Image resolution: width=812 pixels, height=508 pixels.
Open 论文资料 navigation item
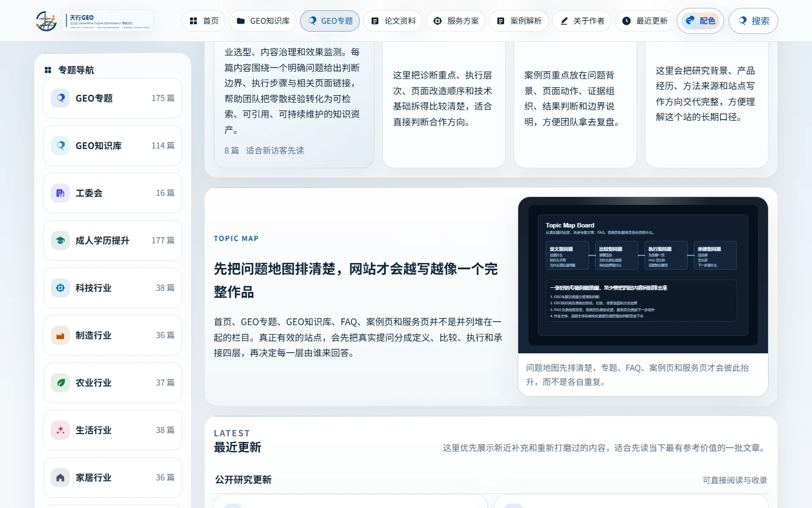[393, 21]
